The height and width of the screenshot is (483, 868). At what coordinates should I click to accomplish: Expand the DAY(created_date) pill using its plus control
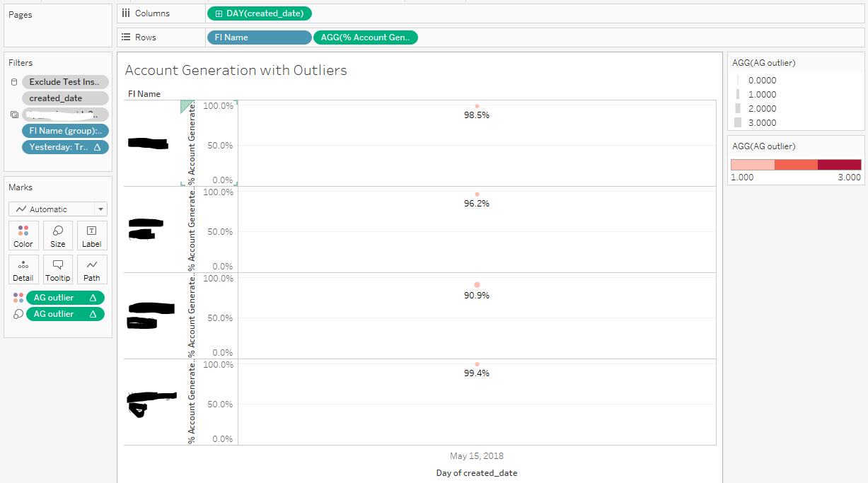click(x=216, y=13)
